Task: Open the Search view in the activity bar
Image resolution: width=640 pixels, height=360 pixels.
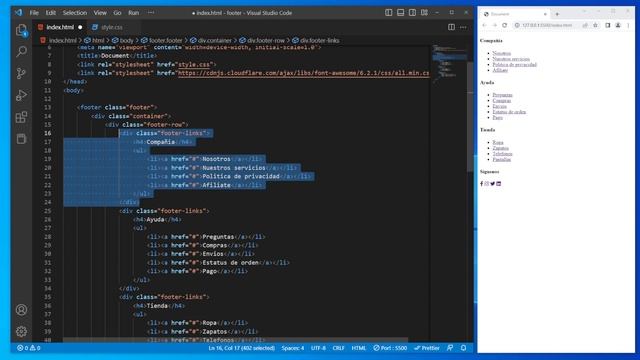Action: coord(21,51)
